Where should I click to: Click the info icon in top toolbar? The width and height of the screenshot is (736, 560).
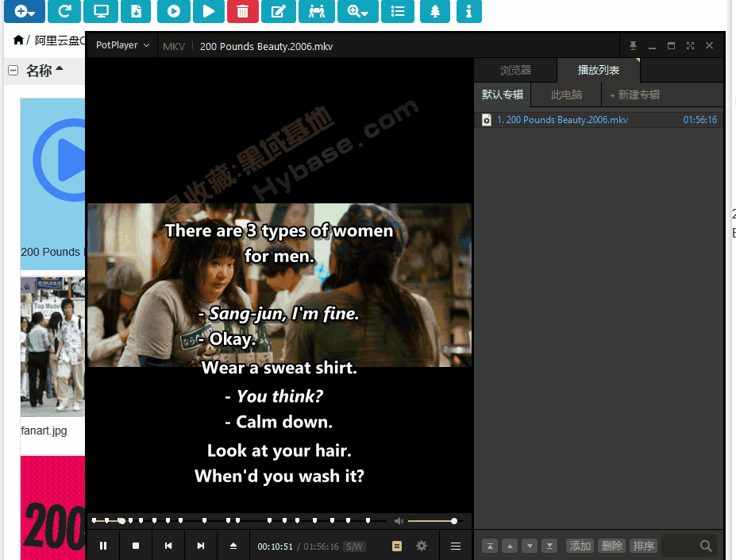(x=469, y=11)
